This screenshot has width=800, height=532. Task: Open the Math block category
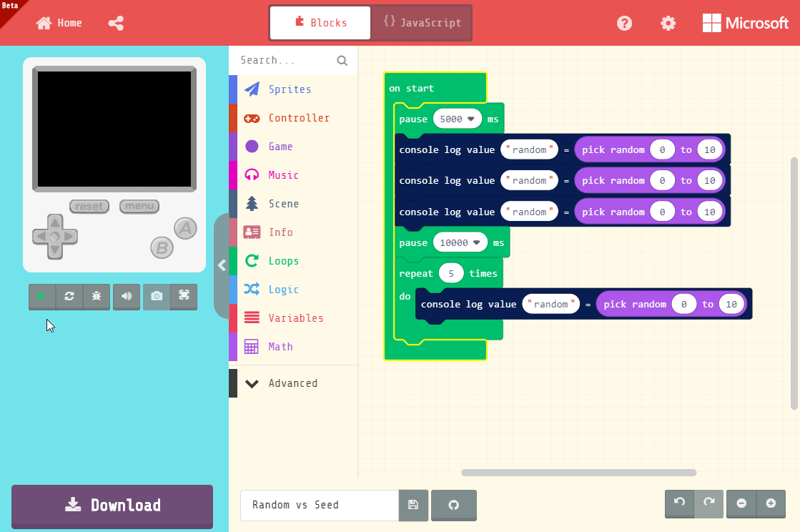pyautogui.click(x=294, y=346)
